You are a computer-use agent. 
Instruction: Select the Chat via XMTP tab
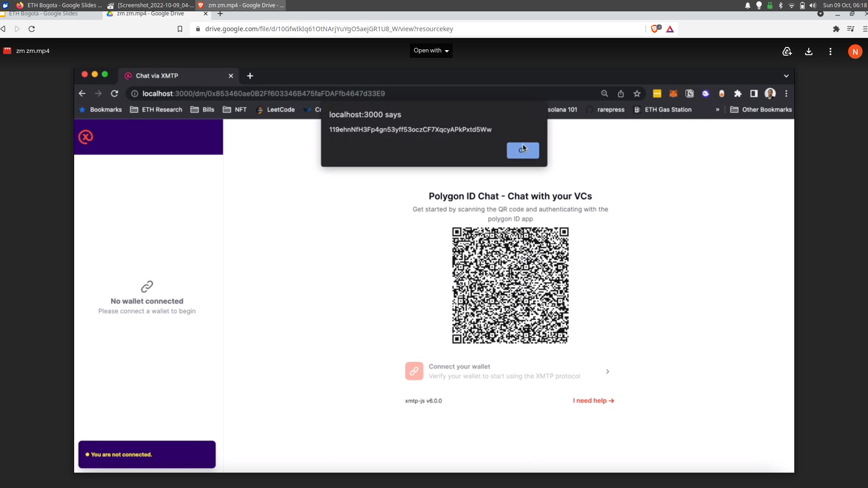coord(179,75)
